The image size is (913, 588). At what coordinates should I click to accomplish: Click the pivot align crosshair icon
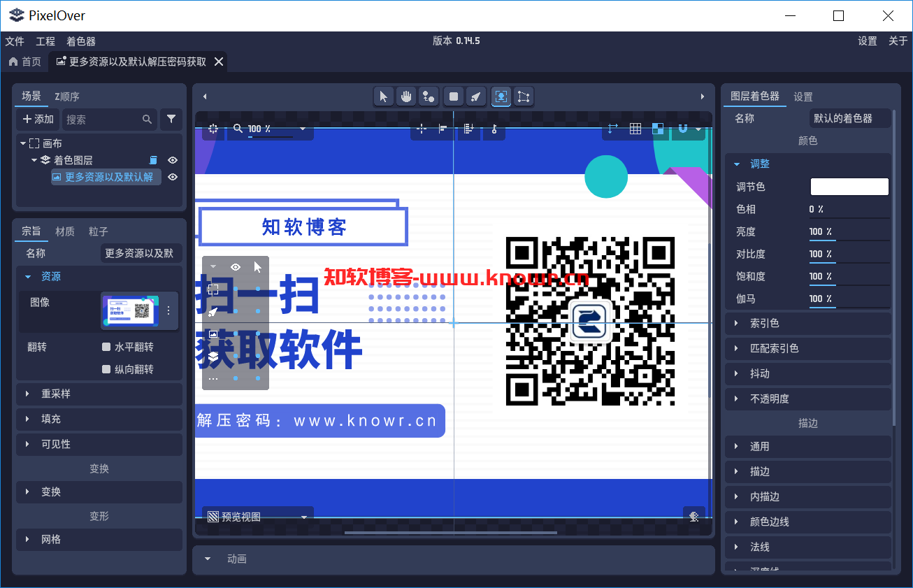point(422,129)
